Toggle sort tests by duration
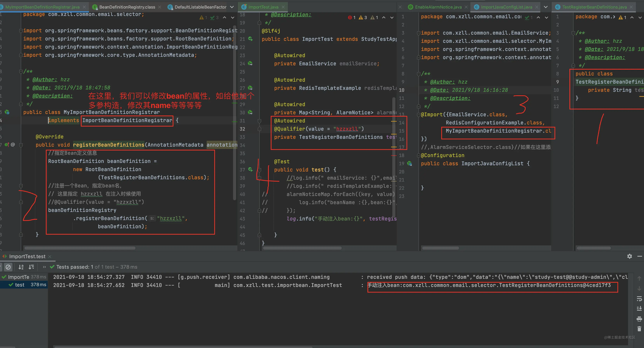The image size is (644, 348). coord(31,267)
